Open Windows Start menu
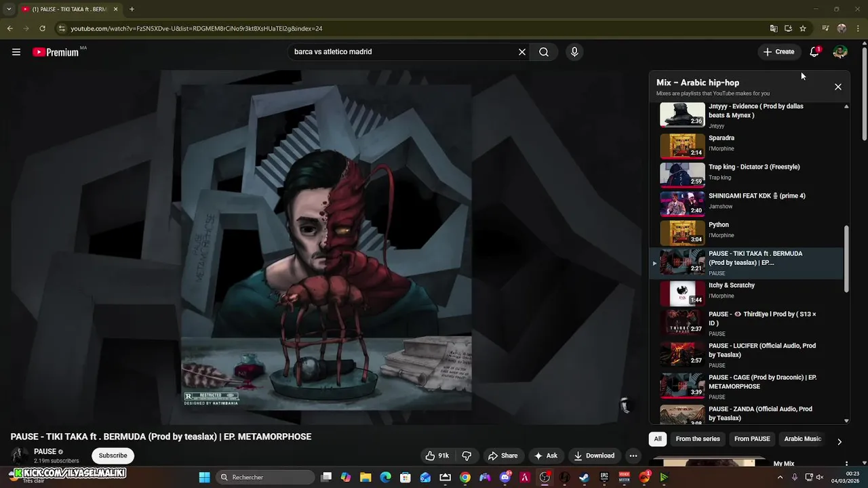 click(204, 477)
